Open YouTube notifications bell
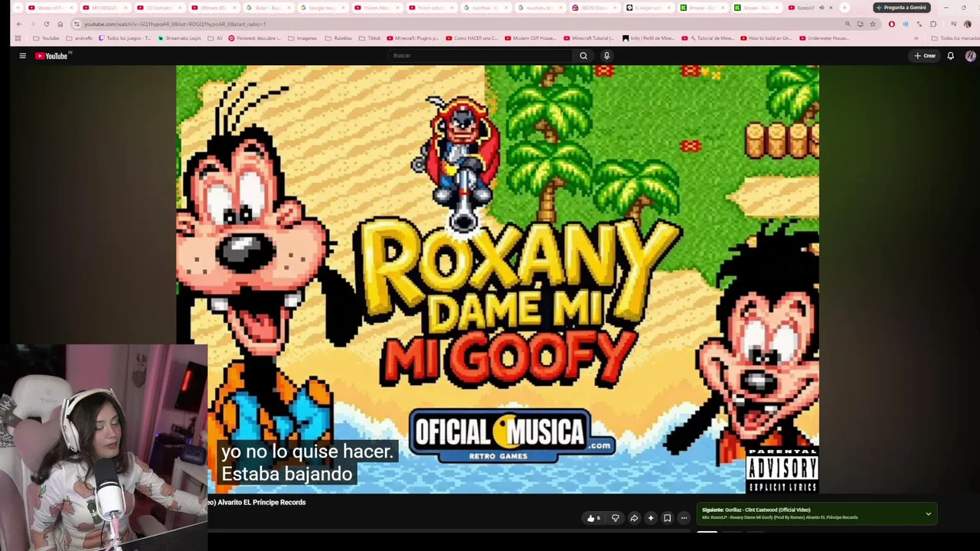Viewport: 980px width, 551px height. click(x=950, y=56)
